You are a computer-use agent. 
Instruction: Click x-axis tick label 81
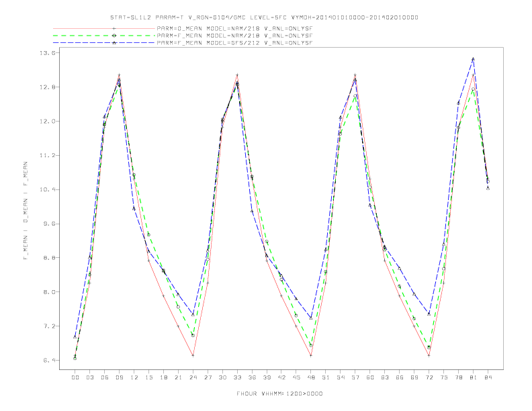pos(474,377)
